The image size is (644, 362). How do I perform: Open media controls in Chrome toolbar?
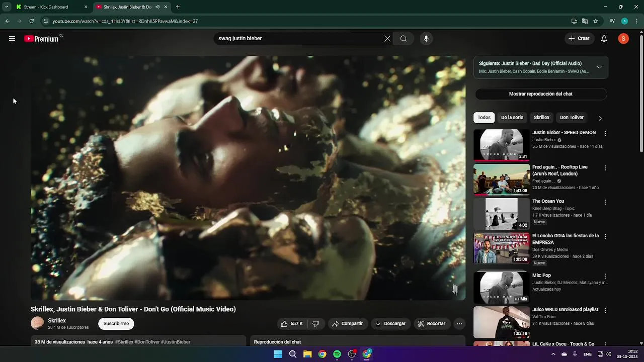coord(612,21)
